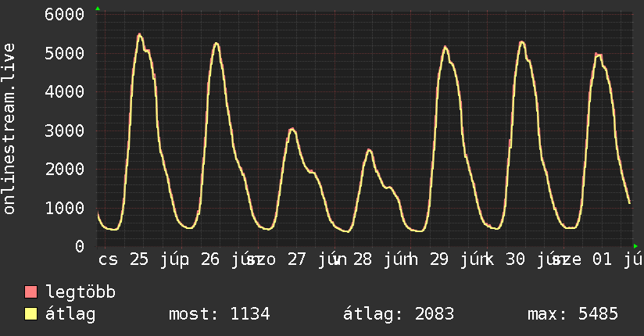644x336 pixels.
Task: Select the 'most: 1134' current value
Action: (220, 314)
